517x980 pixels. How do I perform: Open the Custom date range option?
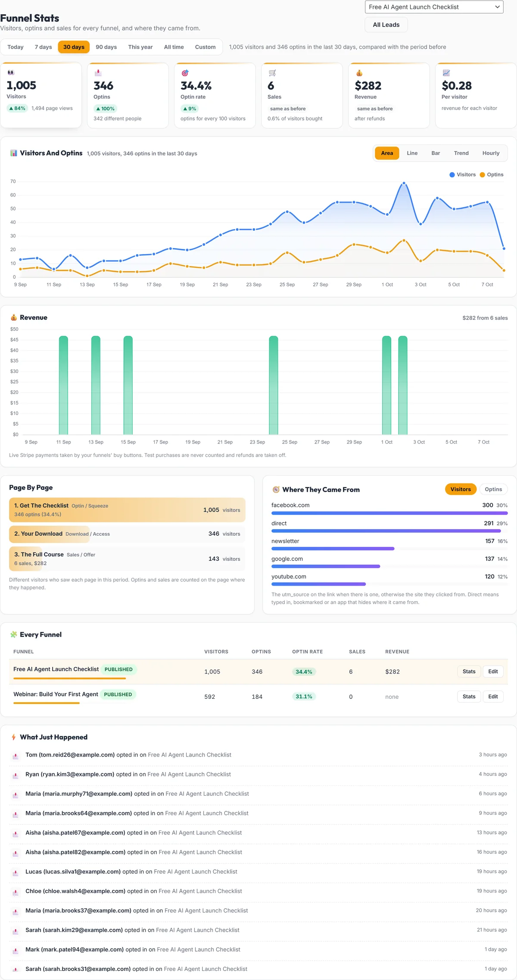[x=205, y=47]
